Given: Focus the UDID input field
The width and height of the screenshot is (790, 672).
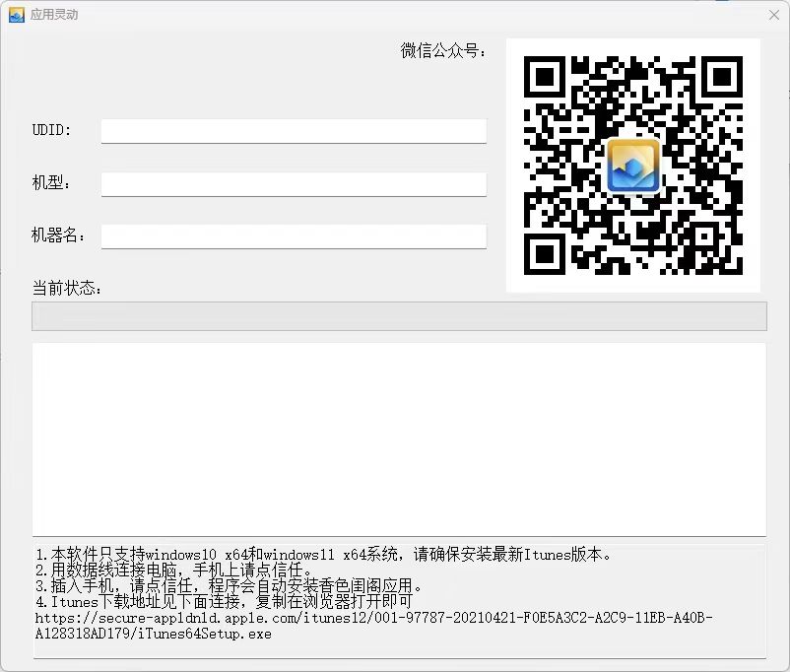Looking at the screenshot, I should 294,131.
